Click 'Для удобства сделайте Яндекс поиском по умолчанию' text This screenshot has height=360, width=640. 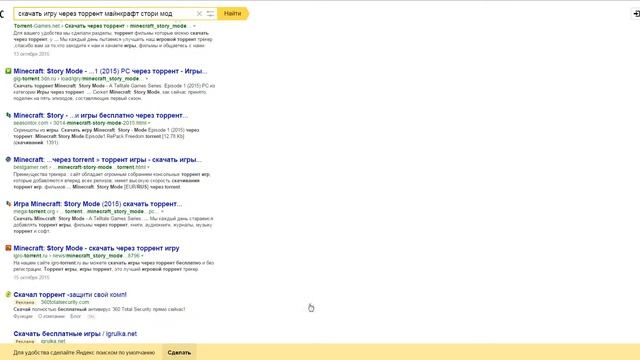[84, 352]
